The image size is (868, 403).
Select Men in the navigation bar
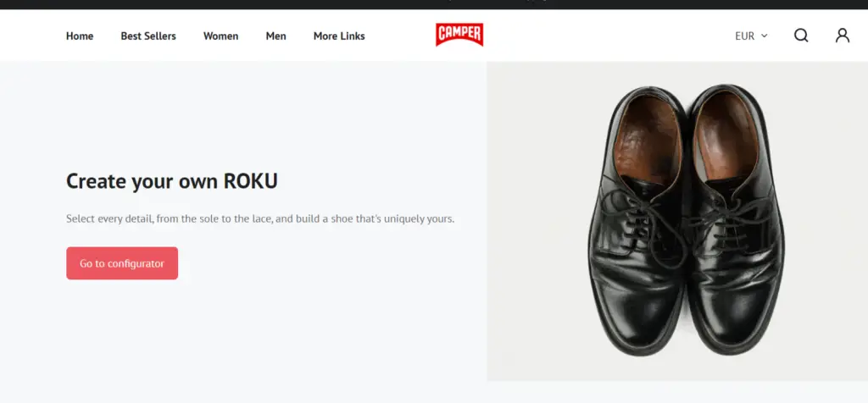coord(275,36)
